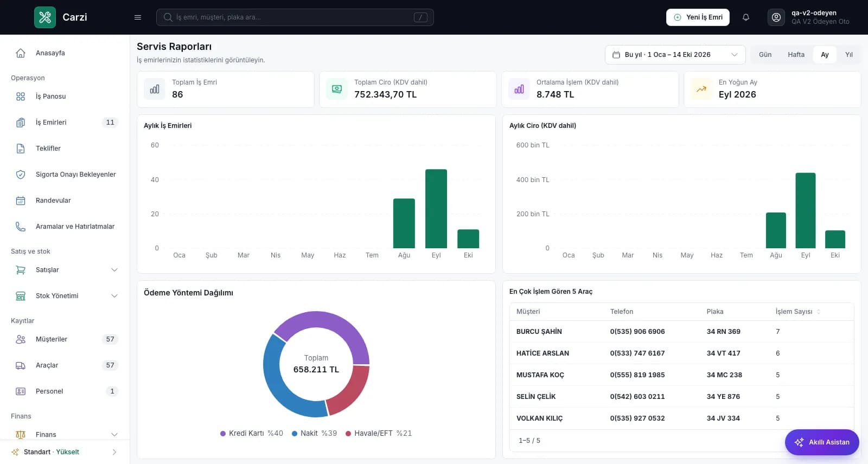Viewport: 868px width, 464px height.
Task: Click the Sigorta Onayı shield icon
Action: [x=21, y=175]
